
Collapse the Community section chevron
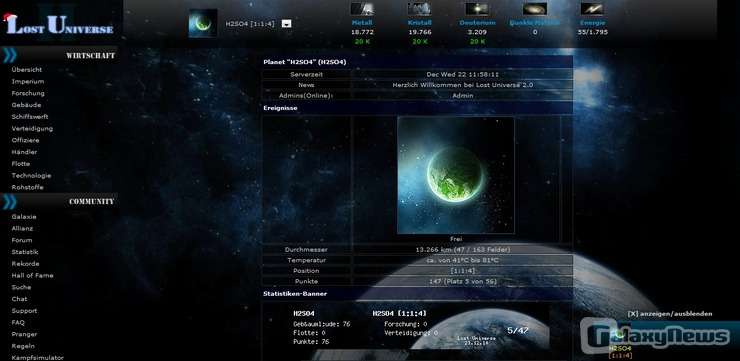click(x=9, y=201)
